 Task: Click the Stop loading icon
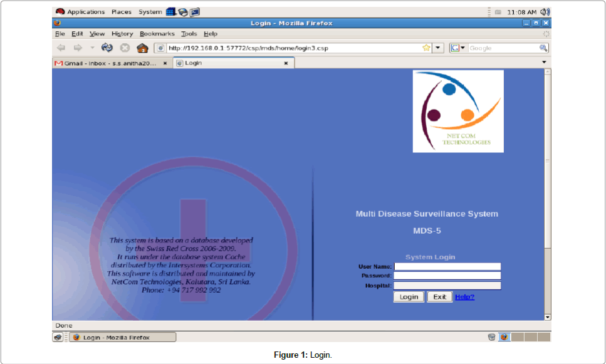tap(125, 48)
